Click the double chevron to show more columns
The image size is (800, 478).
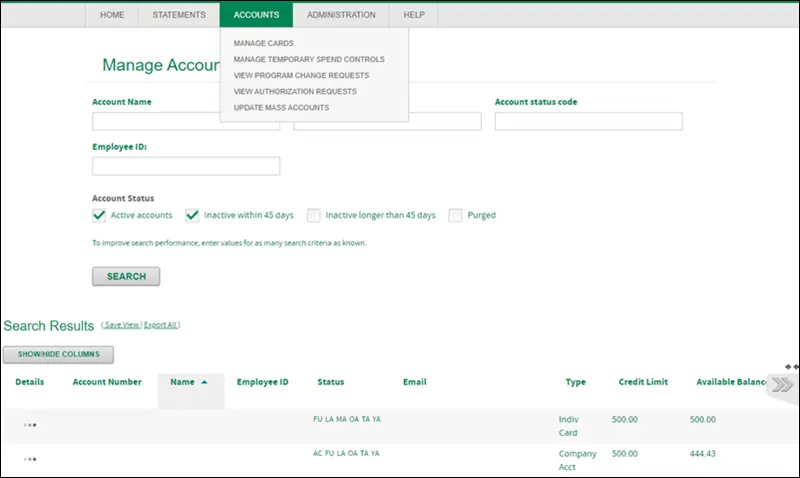click(x=782, y=384)
